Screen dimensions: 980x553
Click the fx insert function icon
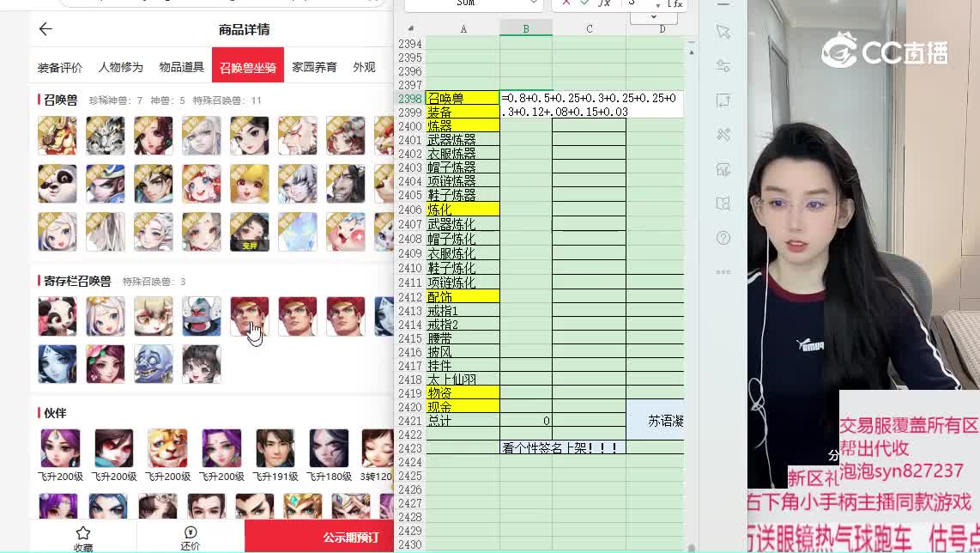(604, 3)
